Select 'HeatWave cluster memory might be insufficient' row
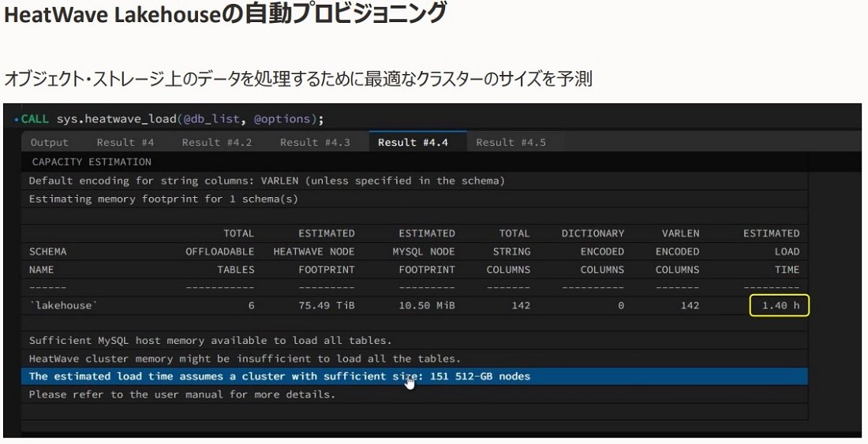The width and height of the screenshot is (868, 444). (414, 358)
